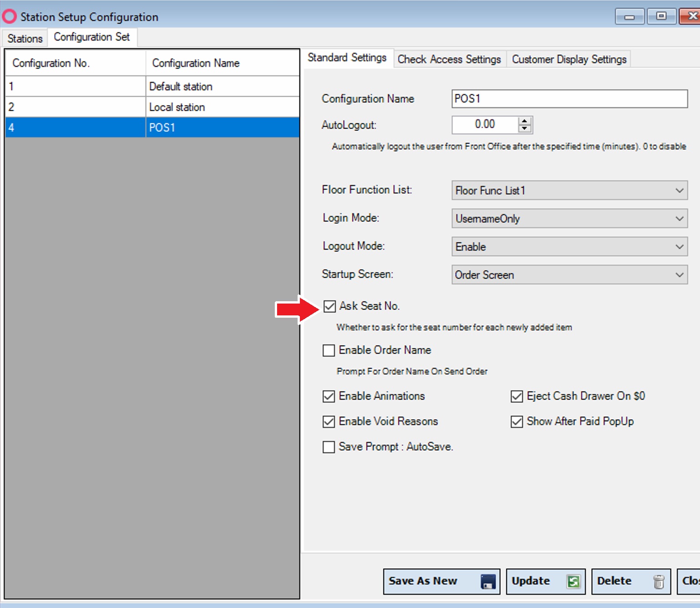
Task: Maximize the Station Setup Configuration window
Action: click(x=661, y=16)
